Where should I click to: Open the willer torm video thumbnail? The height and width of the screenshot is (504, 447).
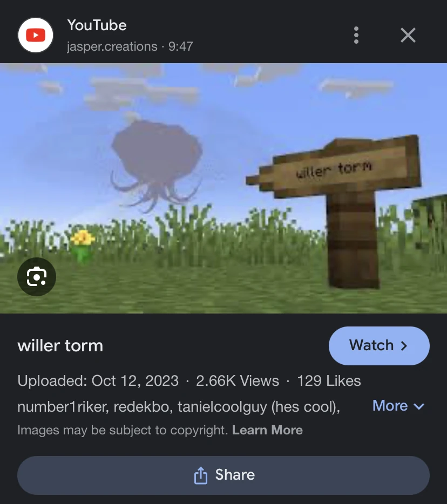point(223,188)
